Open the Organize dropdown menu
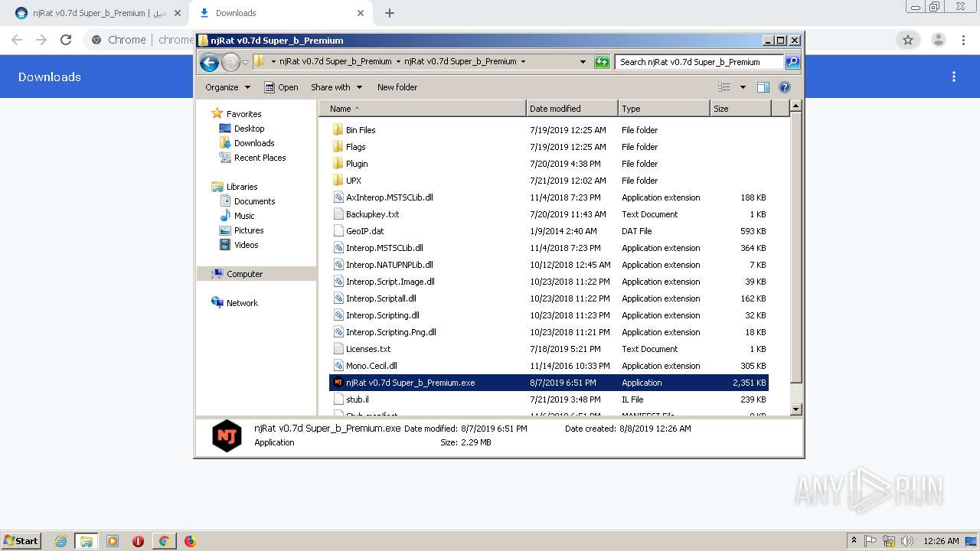Viewport: 980px width, 551px height. [x=227, y=87]
